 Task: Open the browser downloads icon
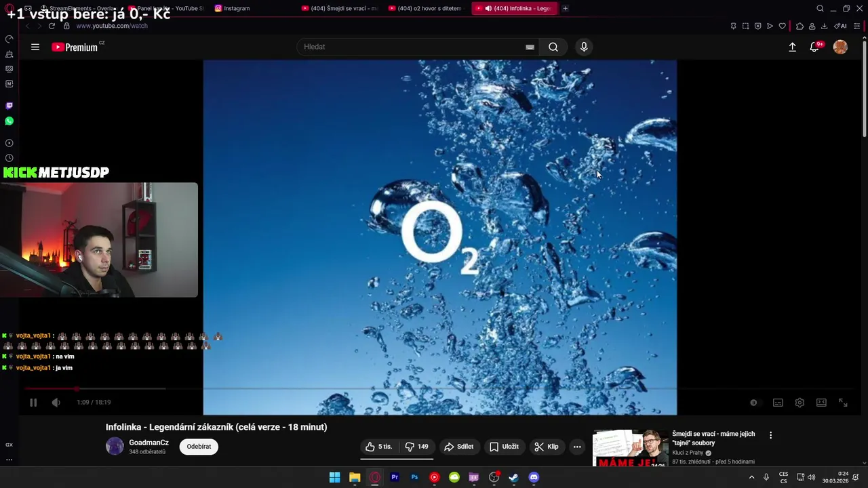[824, 26]
